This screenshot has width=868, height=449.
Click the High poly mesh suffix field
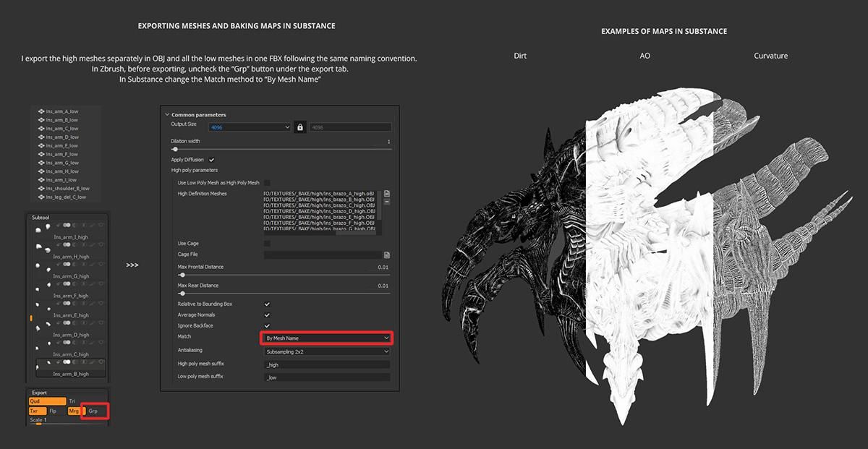[327, 366]
